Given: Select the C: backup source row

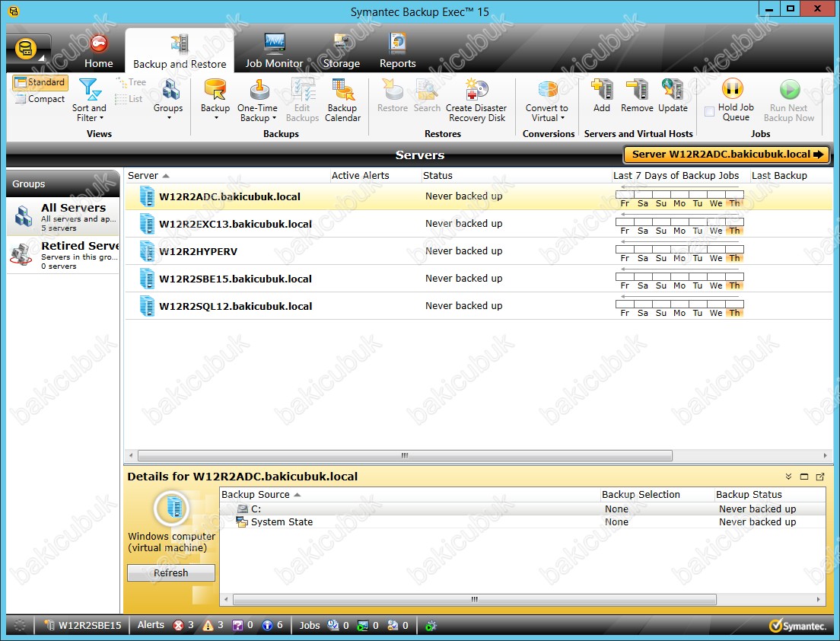Looking at the screenshot, I should tap(522, 509).
